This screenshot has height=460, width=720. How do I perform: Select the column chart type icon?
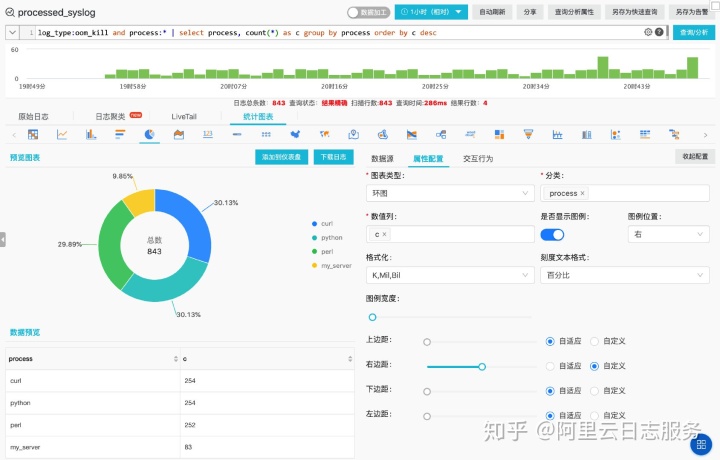pyautogui.click(x=91, y=135)
